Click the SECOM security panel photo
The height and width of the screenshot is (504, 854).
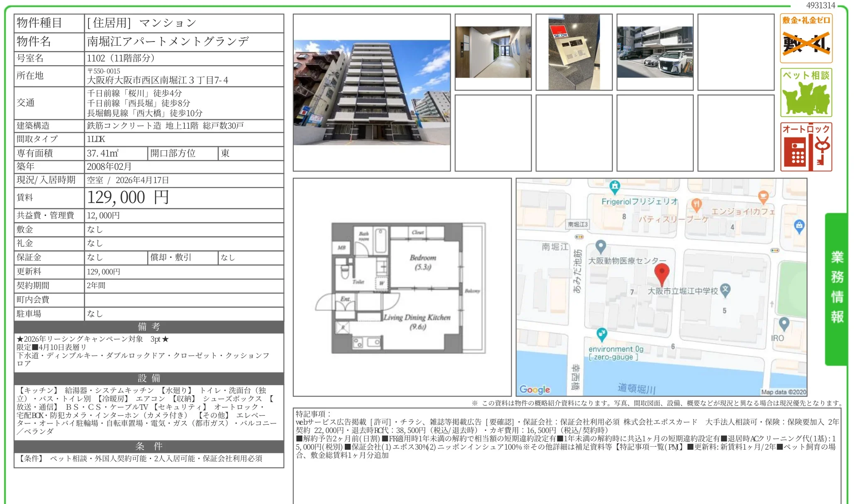574,52
